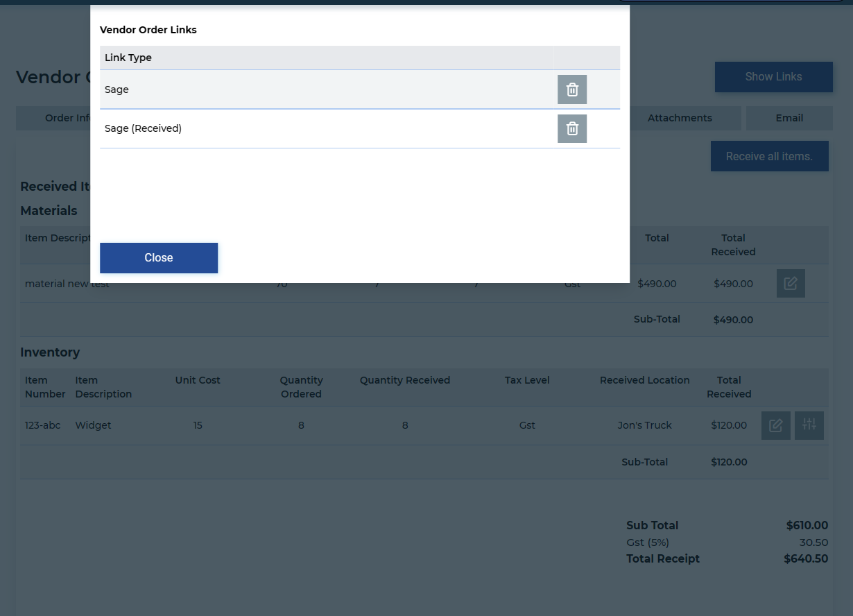Click the 30.50 tax amount

coord(814,542)
